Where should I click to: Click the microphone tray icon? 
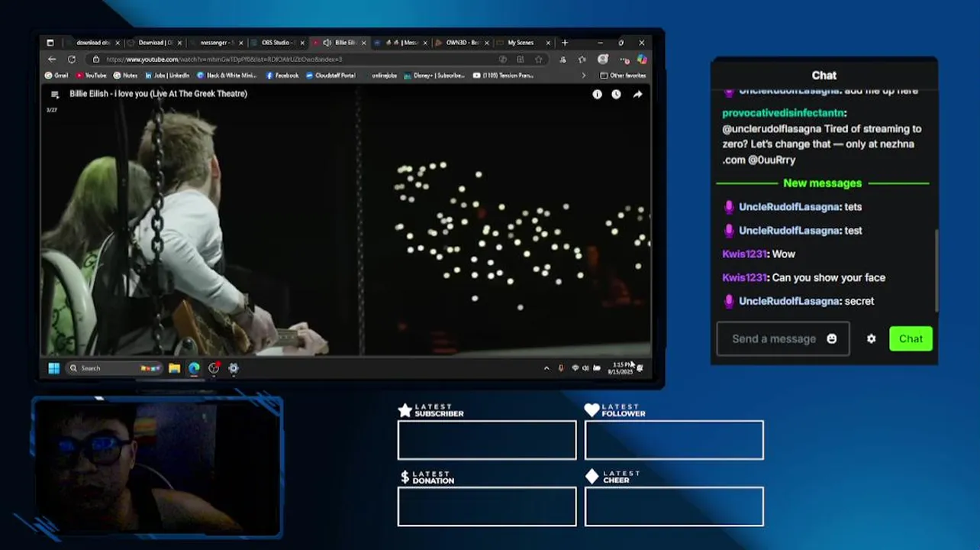(561, 368)
